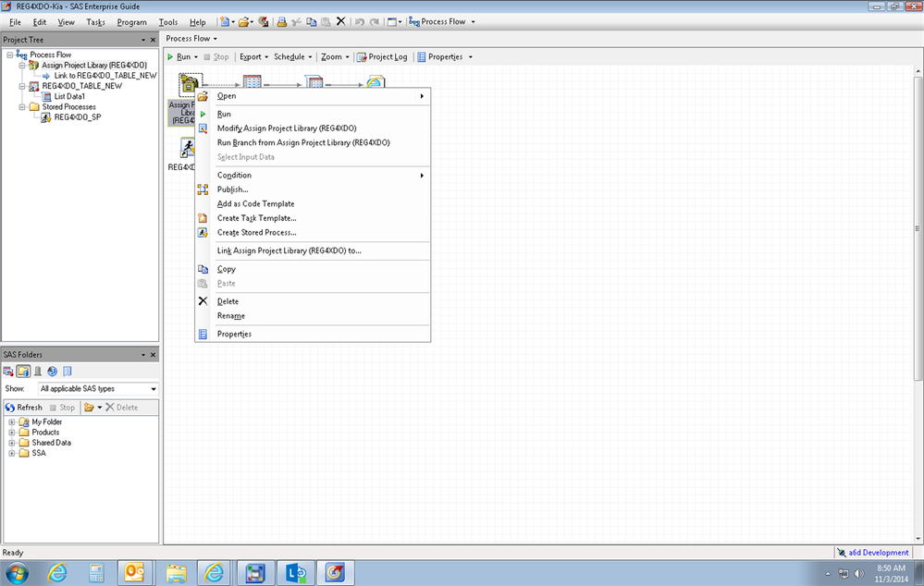Select List Data1 in Project Tree
Viewport: 924px width, 586px height.
click(x=69, y=96)
